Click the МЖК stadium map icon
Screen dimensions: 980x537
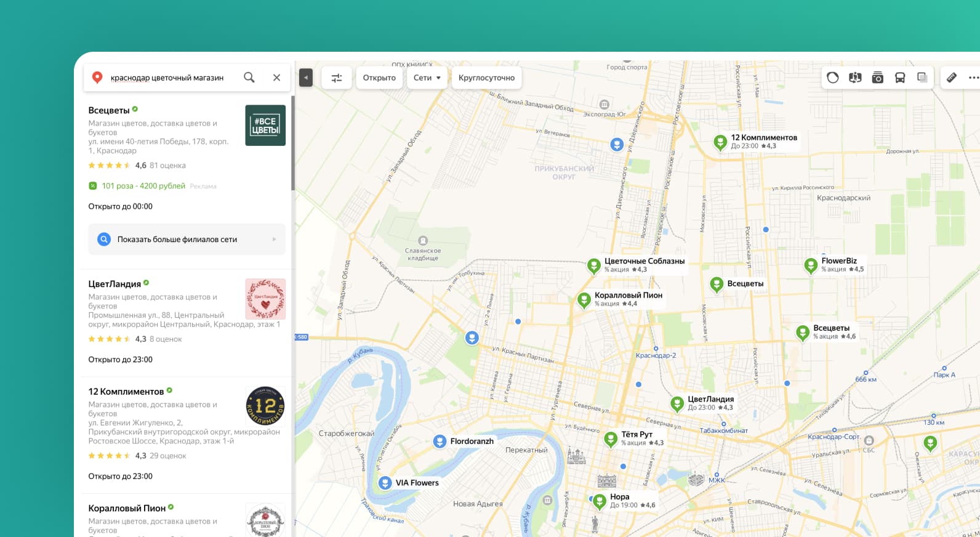(x=696, y=479)
